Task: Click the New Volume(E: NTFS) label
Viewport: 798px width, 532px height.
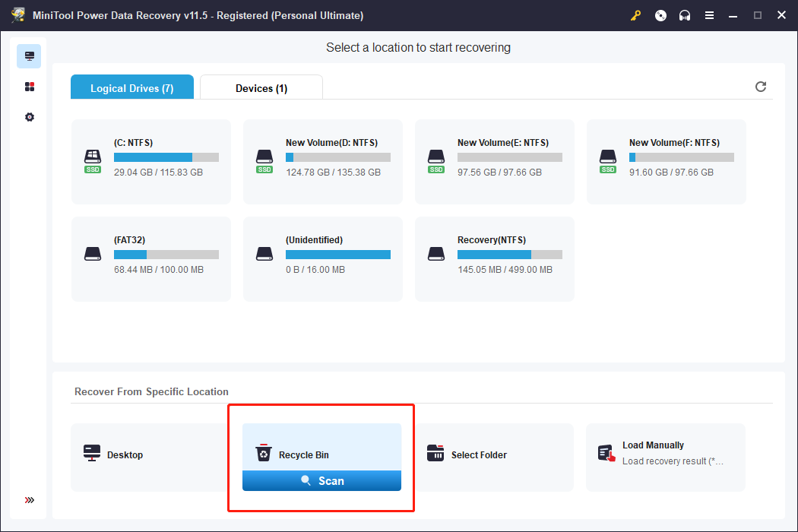Action: click(x=503, y=143)
